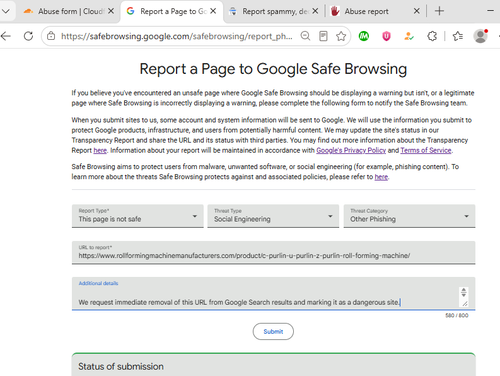Open the Favorites list icon

[458, 36]
